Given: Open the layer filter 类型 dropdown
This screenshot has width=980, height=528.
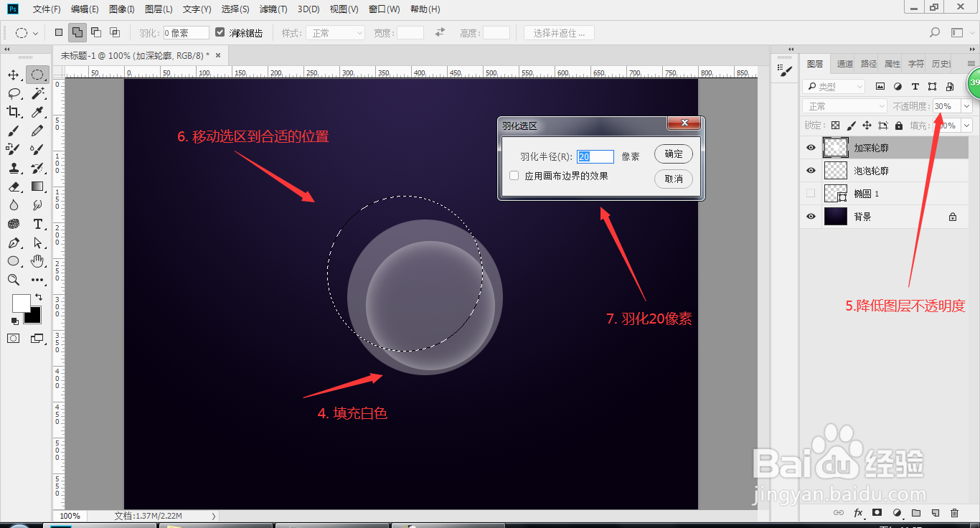Looking at the screenshot, I should [x=834, y=87].
